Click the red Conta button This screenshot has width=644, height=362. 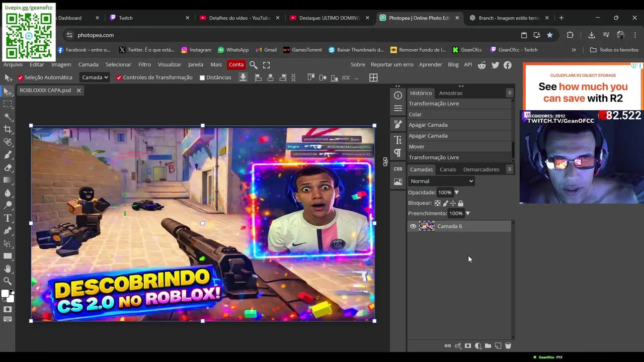coord(236,64)
